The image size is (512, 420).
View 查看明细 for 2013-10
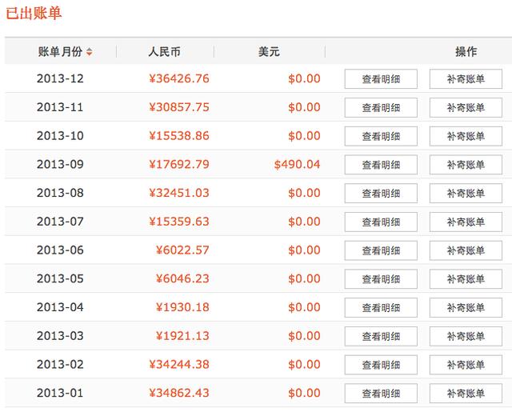pyautogui.click(x=381, y=136)
